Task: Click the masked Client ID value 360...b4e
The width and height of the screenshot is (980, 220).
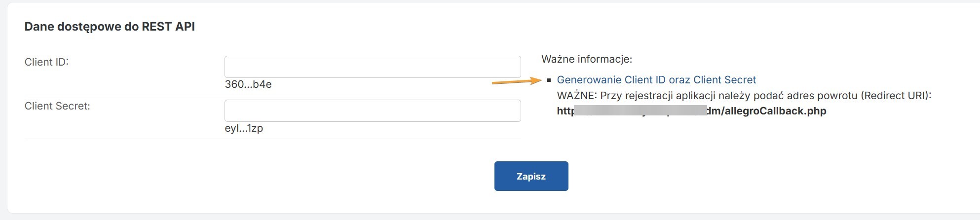Action: click(x=248, y=84)
